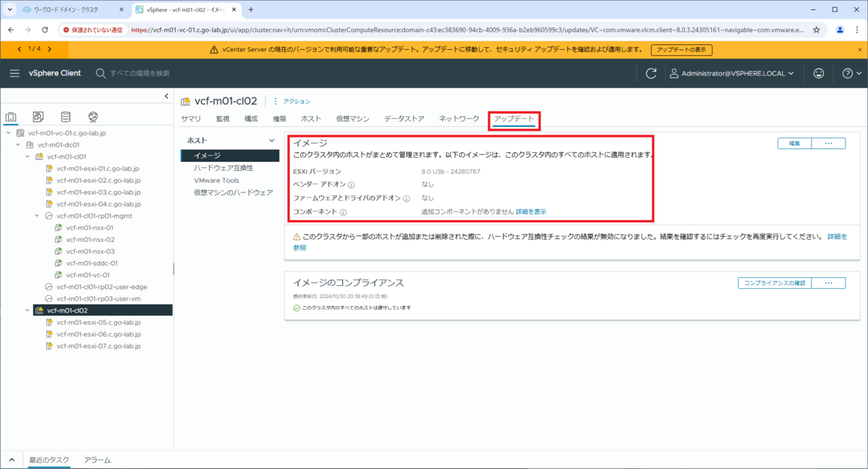This screenshot has width=868, height=469.
Task: Switch to the サマリ tab
Action: (191, 118)
